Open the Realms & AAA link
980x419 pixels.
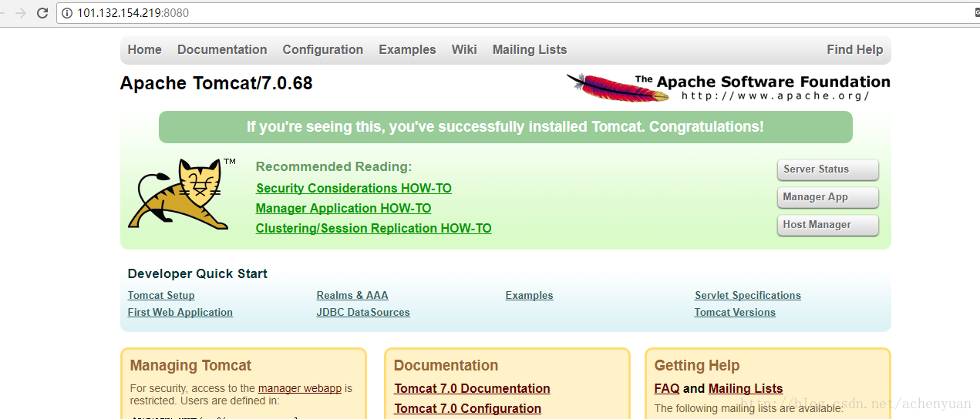coord(352,295)
